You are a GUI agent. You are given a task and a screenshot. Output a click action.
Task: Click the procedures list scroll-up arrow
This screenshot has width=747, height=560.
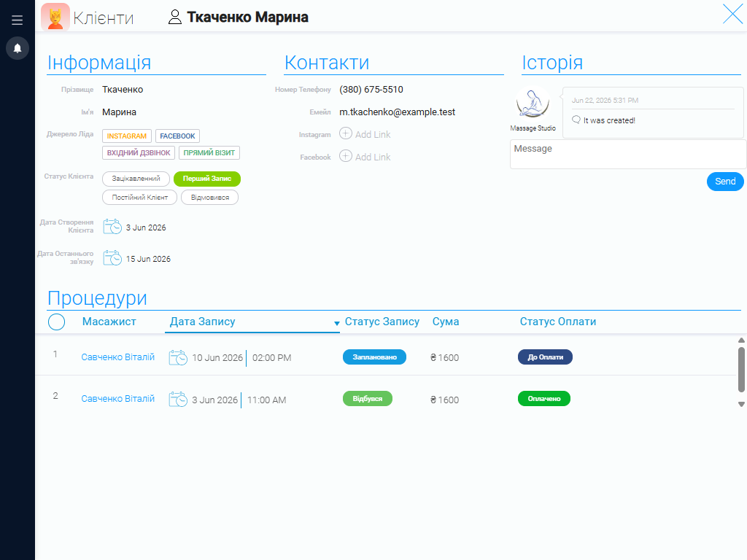coord(741,340)
